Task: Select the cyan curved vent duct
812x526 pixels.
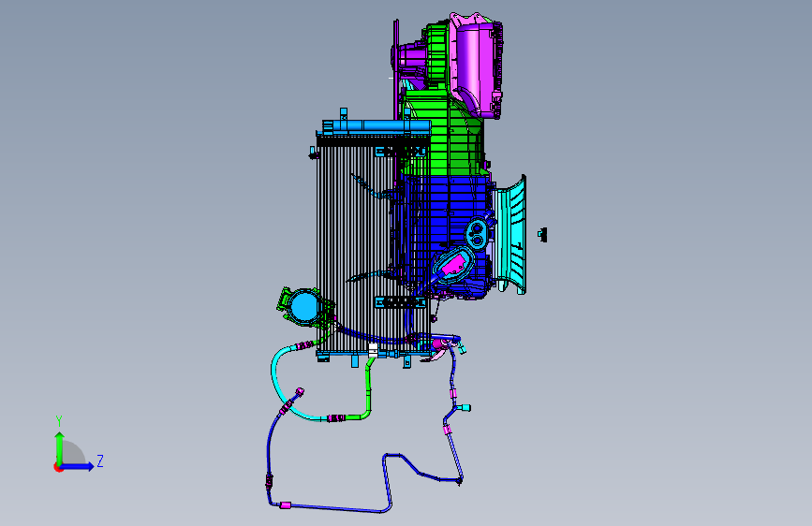Action: 511,236
